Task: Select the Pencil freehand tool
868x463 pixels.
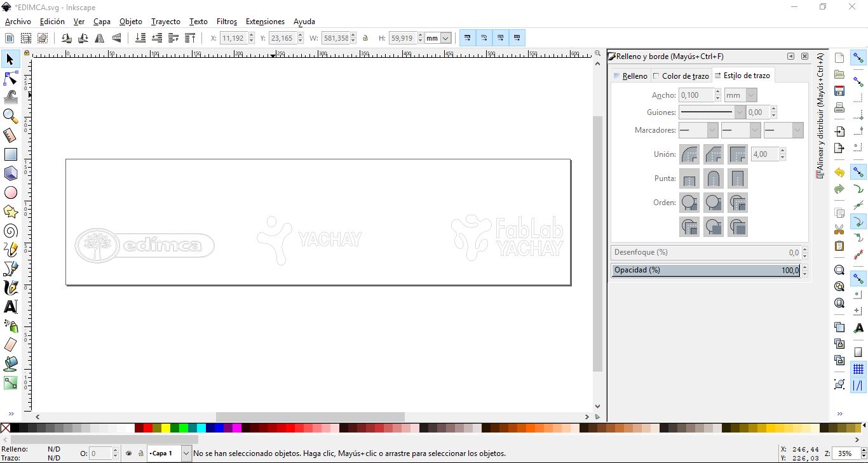Action: tap(10, 250)
